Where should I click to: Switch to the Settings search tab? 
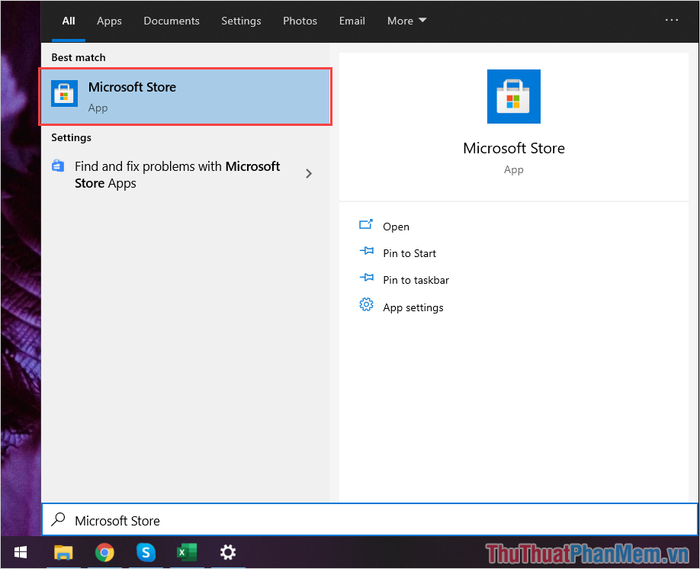point(241,21)
